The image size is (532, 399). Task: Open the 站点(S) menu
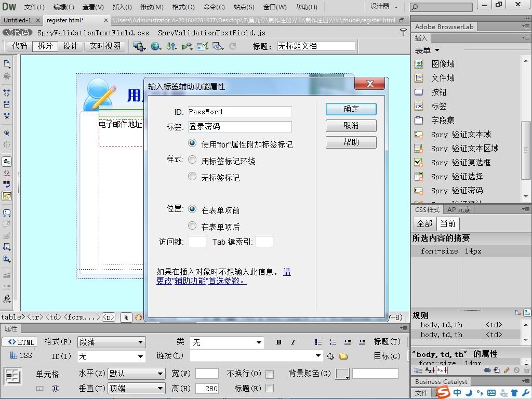click(244, 7)
